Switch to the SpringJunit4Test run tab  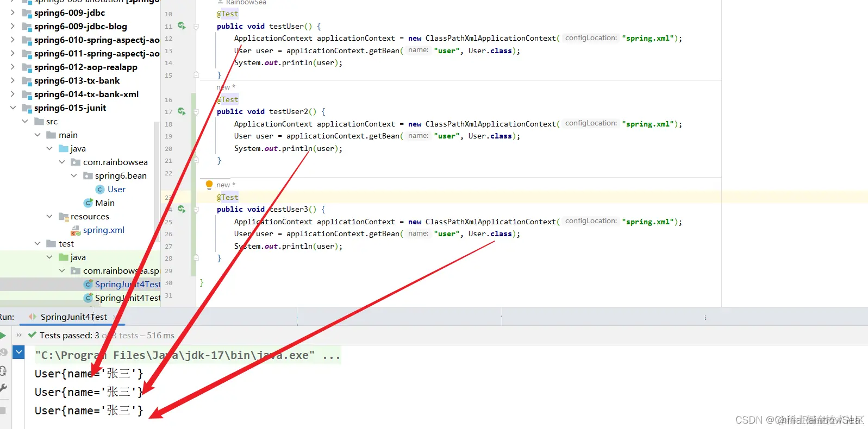pyautogui.click(x=73, y=317)
